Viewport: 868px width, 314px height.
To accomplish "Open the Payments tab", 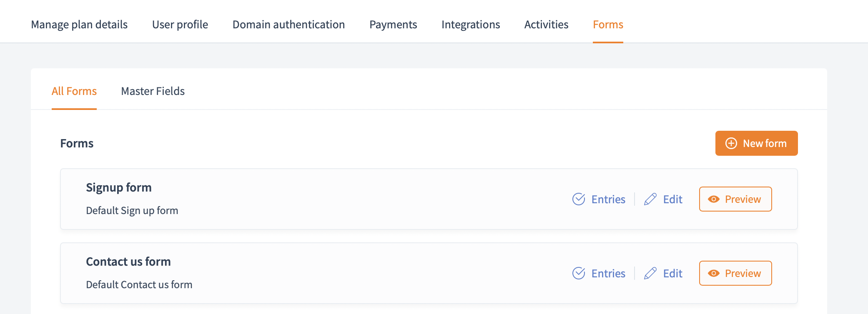I will tap(393, 25).
